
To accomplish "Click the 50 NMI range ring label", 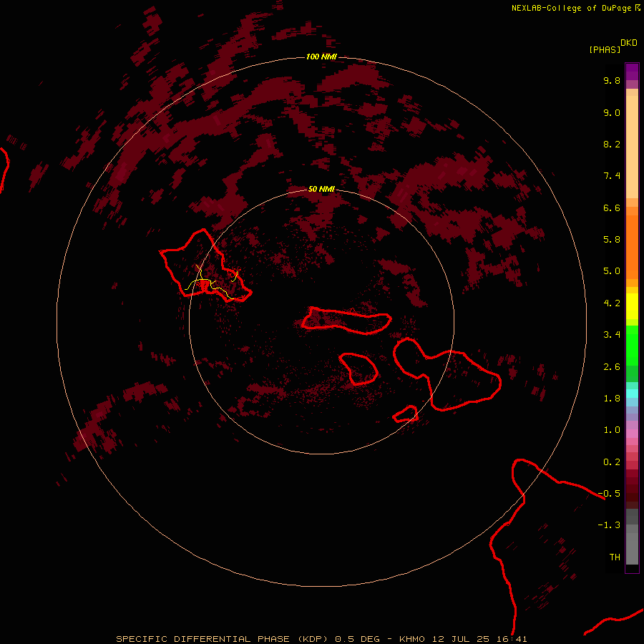I will tap(321, 189).
